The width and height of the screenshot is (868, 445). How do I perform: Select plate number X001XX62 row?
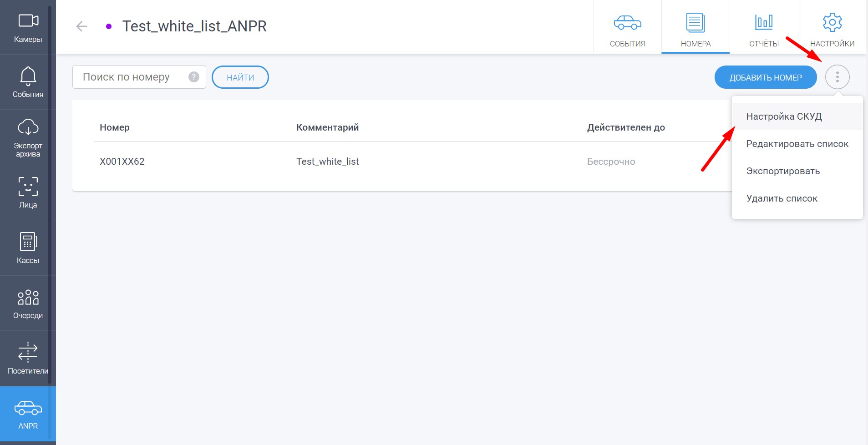point(122,162)
